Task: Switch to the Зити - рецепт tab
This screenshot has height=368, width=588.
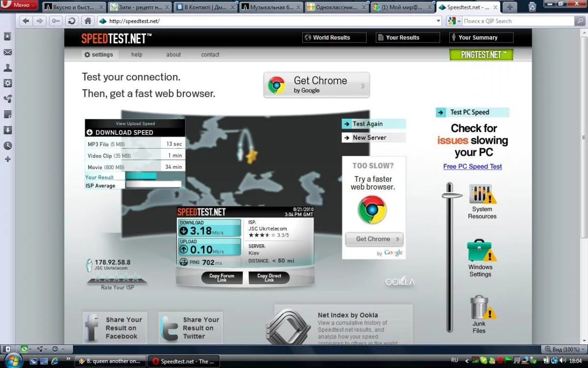Action: (x=140, y=7)
